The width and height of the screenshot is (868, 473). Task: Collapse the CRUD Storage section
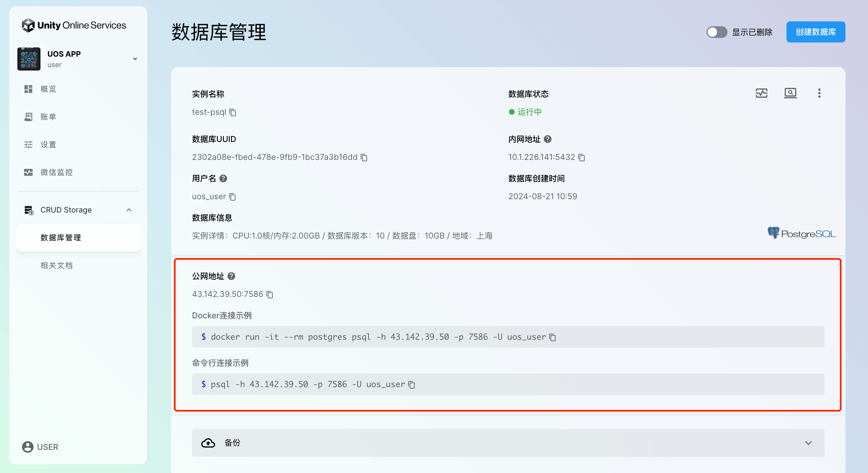click(x=129, y=210)
